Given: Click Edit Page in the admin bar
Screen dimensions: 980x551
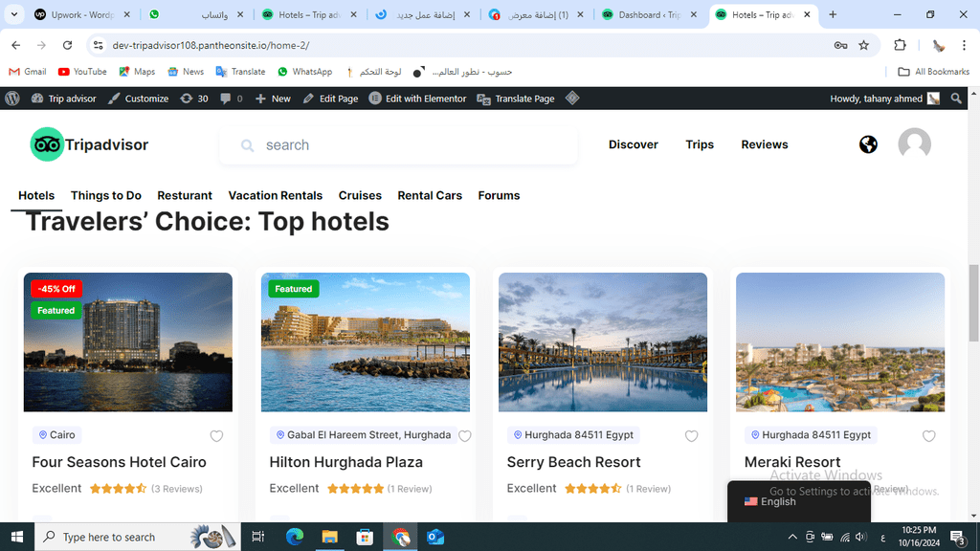Looking at the screenshot, I should (x=330, y=99).
